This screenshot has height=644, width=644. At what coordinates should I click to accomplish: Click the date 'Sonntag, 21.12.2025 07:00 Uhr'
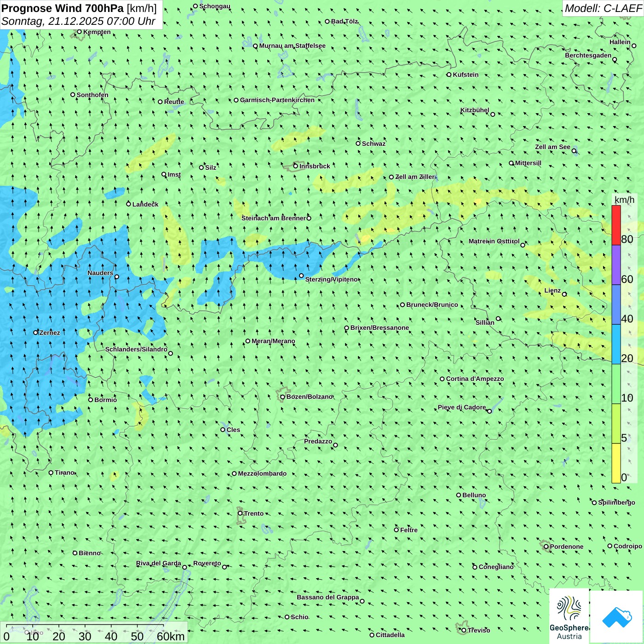pos(78,21)
